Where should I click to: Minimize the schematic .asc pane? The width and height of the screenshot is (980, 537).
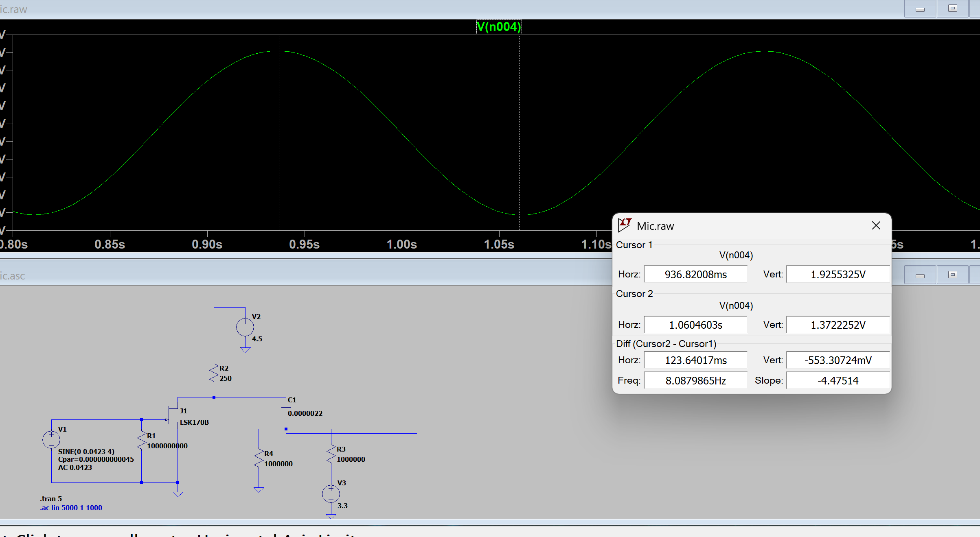point(920,275)
